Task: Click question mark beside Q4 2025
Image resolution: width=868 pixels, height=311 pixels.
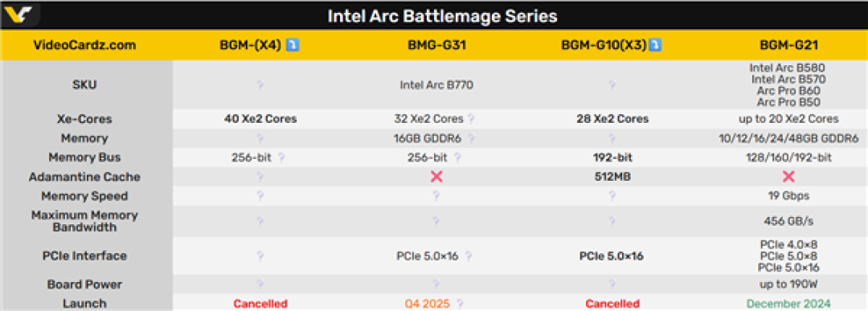Action: coord(459,304)
